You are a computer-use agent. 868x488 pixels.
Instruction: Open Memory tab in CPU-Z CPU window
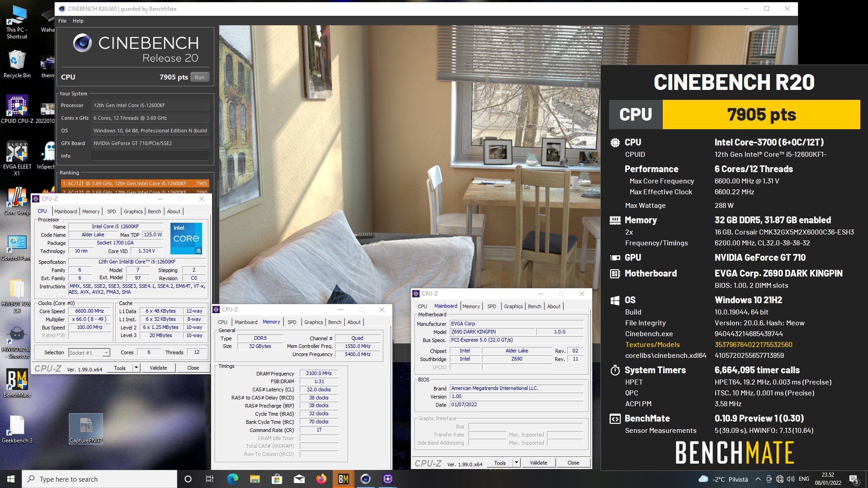click(x=91, y=211)
